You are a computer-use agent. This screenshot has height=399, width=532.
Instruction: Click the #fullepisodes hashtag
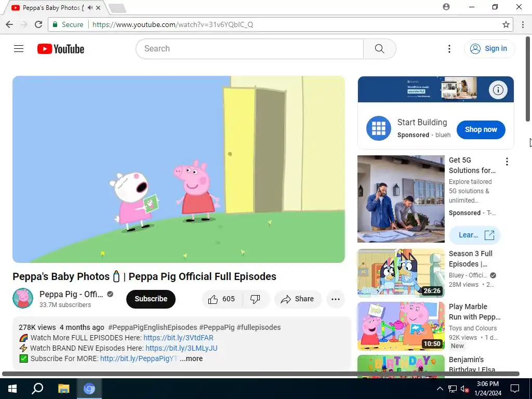tap(259, 327)
